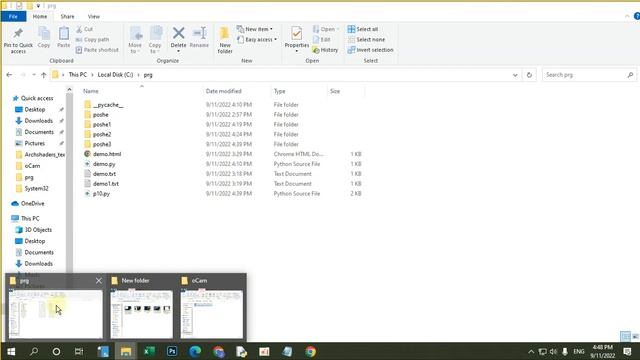Select the Cut command
This screenshot has height=360, width=640.
coord(84,29)
